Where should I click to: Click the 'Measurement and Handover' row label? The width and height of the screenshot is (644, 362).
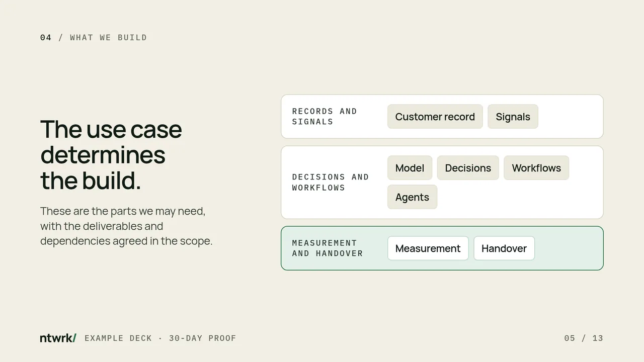tap(328, 248)
